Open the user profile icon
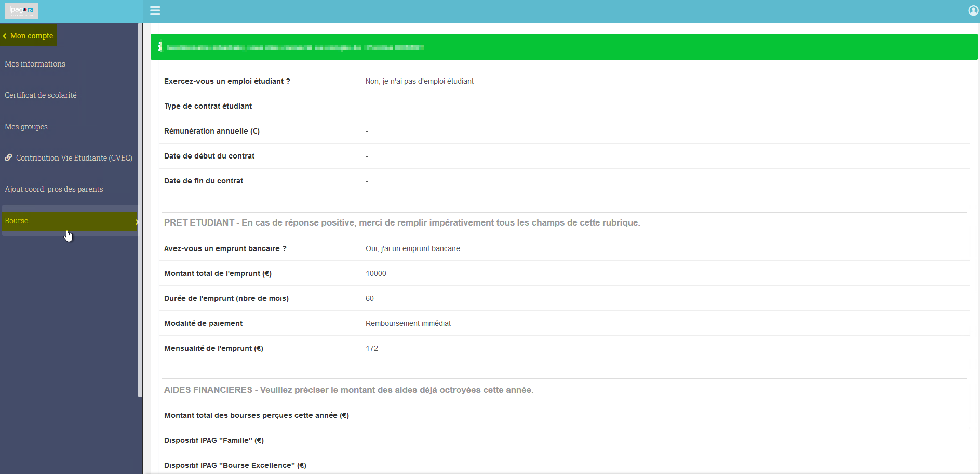 point(973,10)
